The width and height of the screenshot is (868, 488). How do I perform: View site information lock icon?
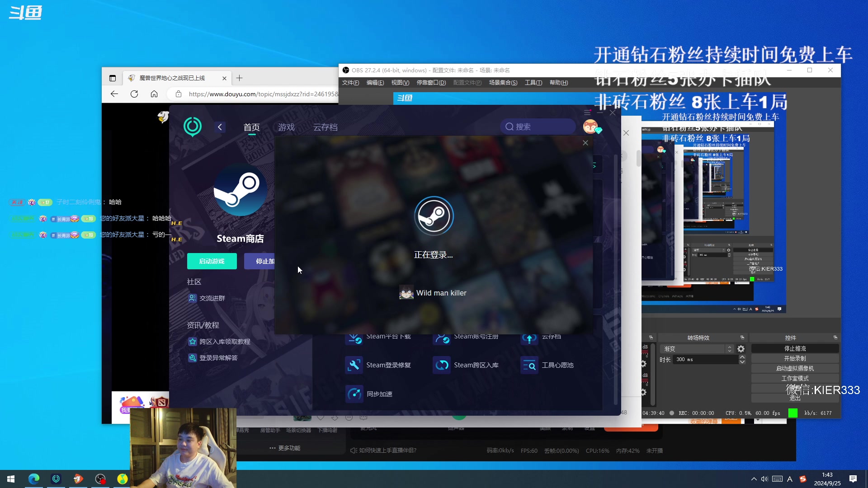pyautogui.click(x=179, y=94)
